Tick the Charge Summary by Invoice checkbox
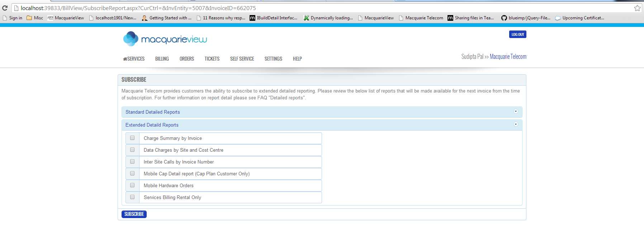 coord(132,138)
